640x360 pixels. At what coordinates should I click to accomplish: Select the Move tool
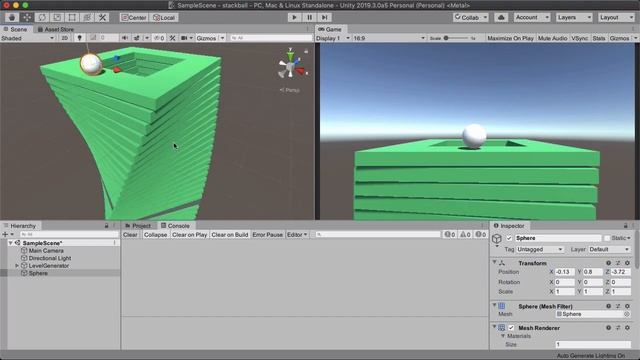[27, 17]
